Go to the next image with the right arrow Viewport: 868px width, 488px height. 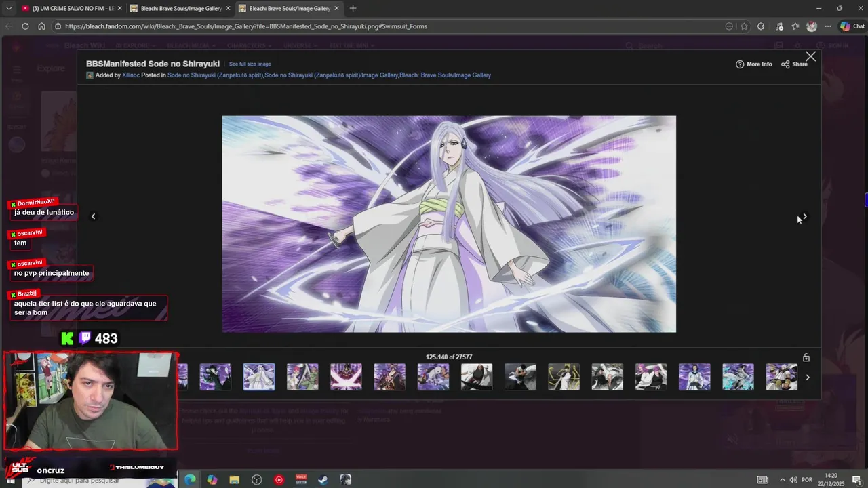(804, 216)
